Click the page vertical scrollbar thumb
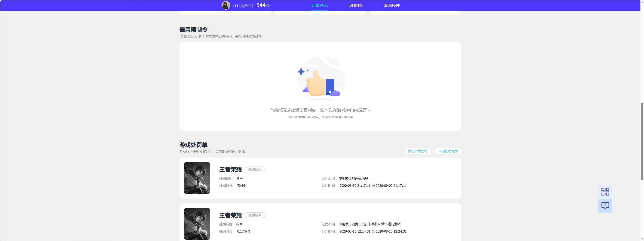This screenshot has width=644, height=241. point(642,141)
